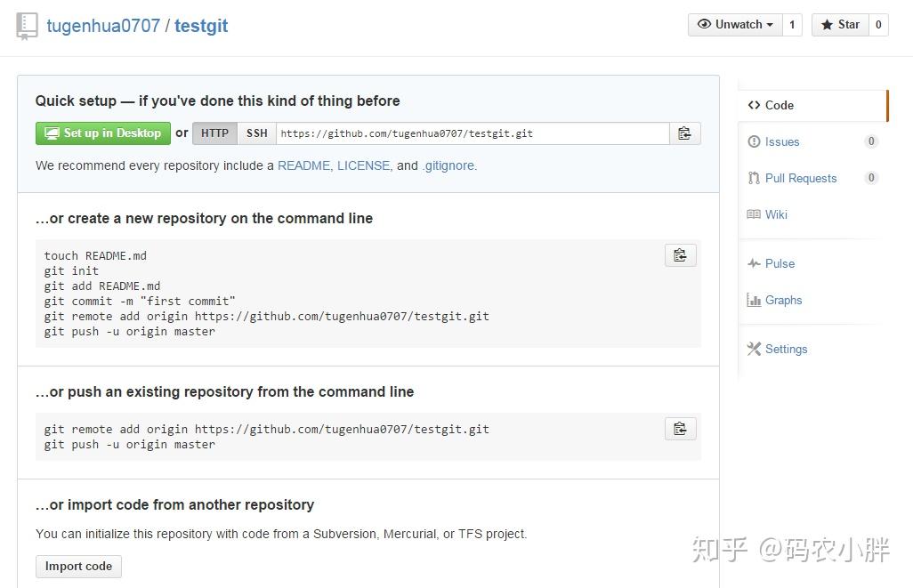Open the README link
Viewport: 913px width, 588px height.
pos(303,165)
